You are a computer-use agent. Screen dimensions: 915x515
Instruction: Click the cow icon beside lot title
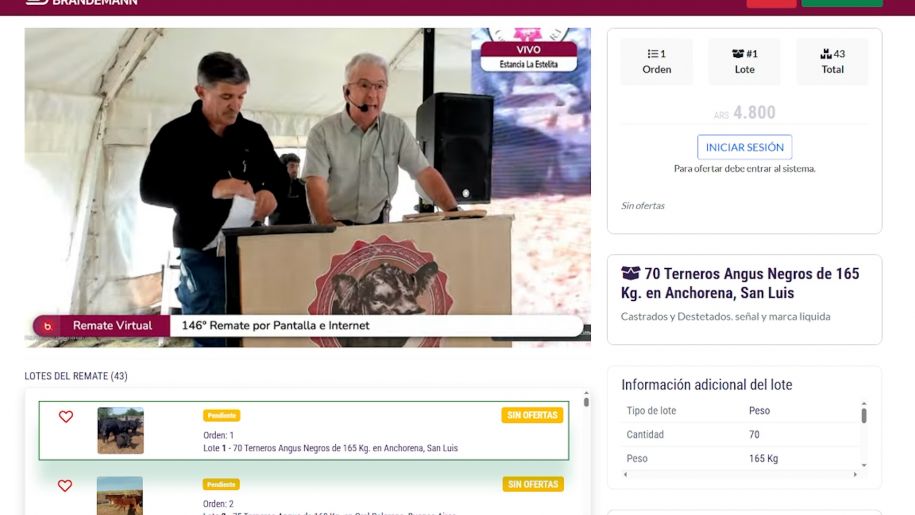point(630,273)
